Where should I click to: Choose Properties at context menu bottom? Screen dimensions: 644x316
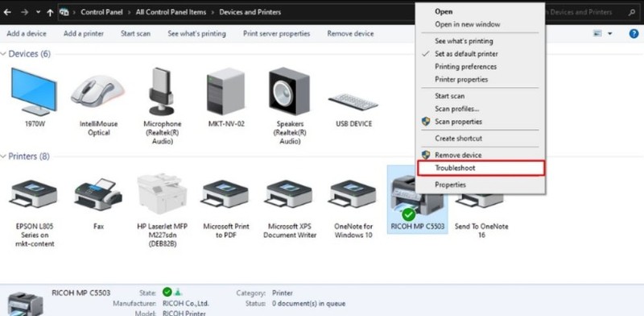coord(480,185)
